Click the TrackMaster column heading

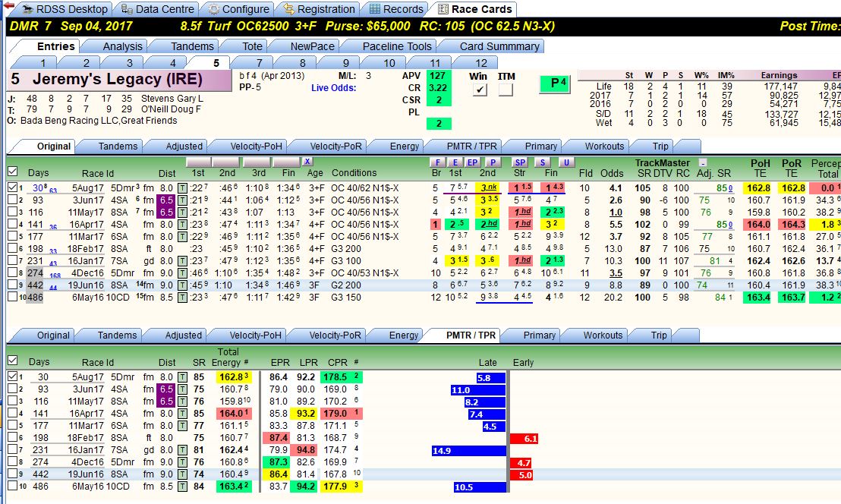click(663, 162)
